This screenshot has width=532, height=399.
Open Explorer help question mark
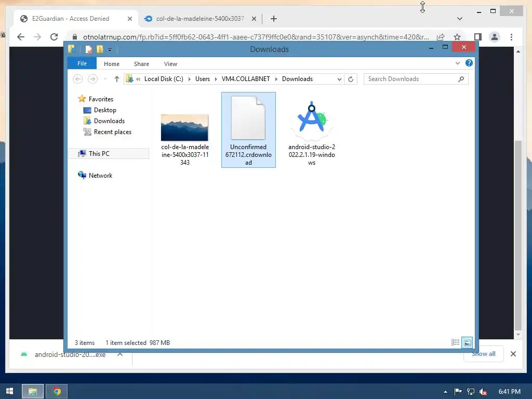[469, 63]
